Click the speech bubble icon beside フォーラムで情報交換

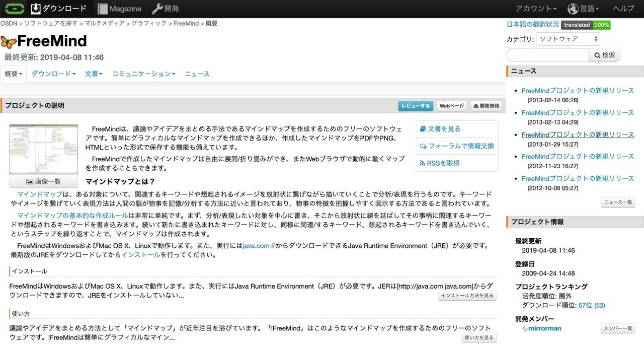click(x=423, y=146)
